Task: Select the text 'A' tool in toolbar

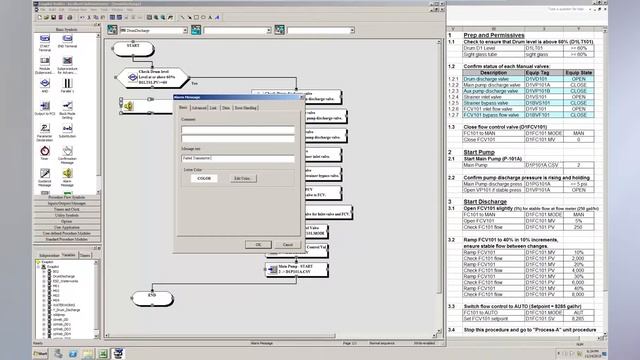Action: point(210,18)
